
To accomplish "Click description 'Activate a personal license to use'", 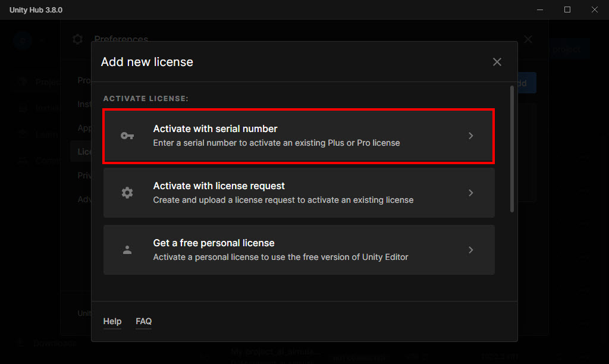I will (x=281, y=257).
